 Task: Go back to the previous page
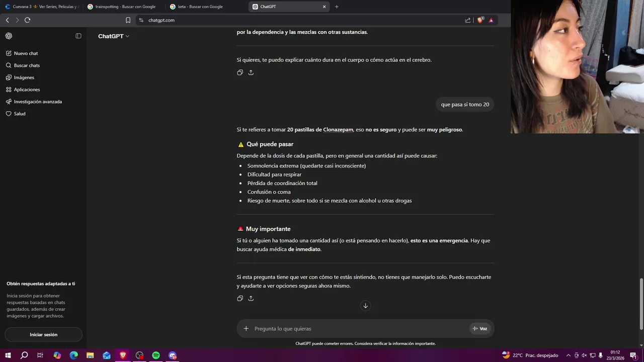[7, 20]
